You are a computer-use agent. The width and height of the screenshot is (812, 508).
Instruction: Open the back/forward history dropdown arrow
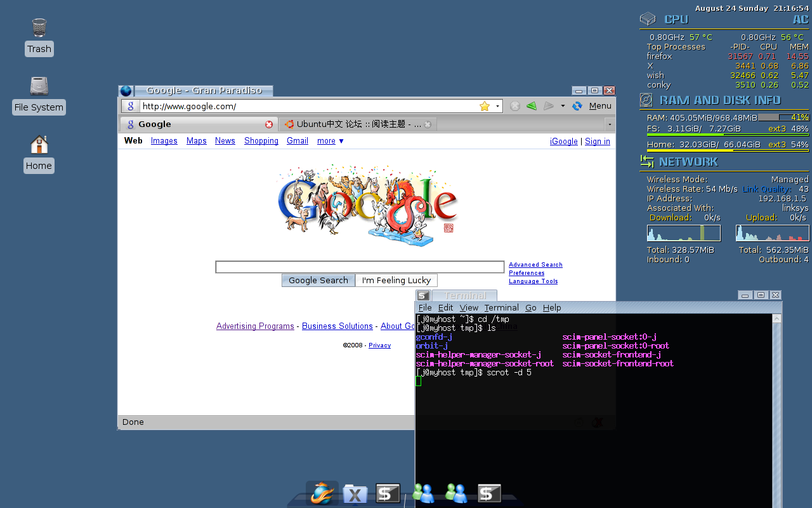563,106
